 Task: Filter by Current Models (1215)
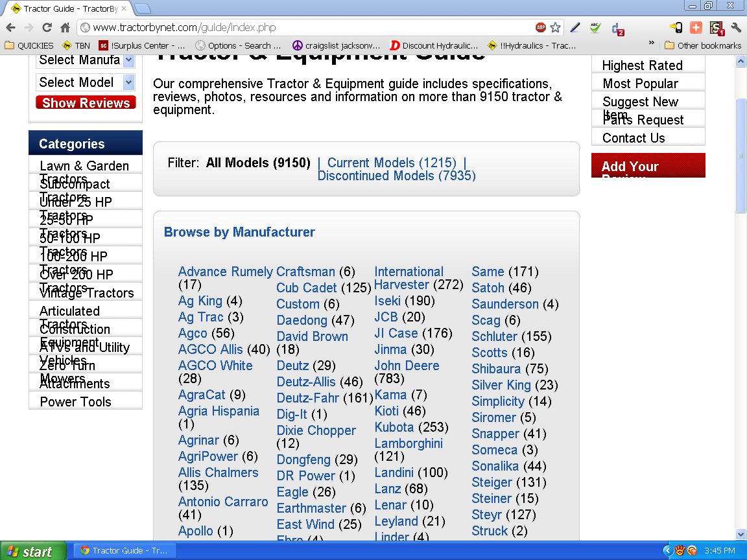[x=392, y=163]
